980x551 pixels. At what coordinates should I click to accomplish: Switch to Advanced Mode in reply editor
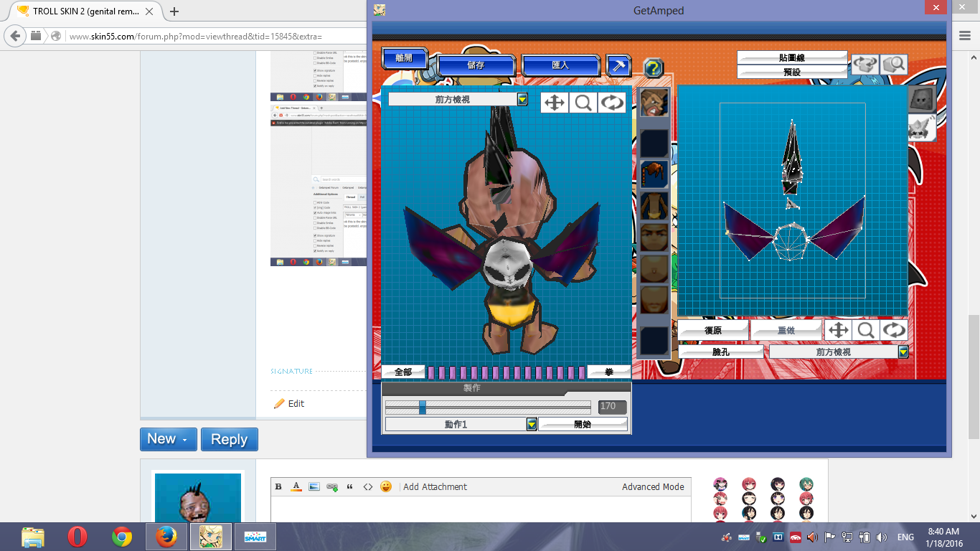tap(653, 486)
